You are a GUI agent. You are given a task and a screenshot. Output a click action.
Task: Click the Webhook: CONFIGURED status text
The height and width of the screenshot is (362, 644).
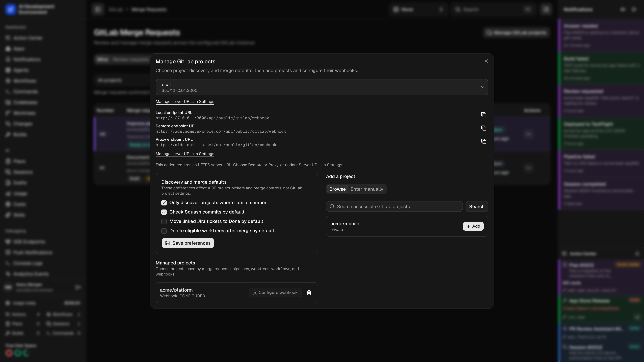tap(182, 296)
